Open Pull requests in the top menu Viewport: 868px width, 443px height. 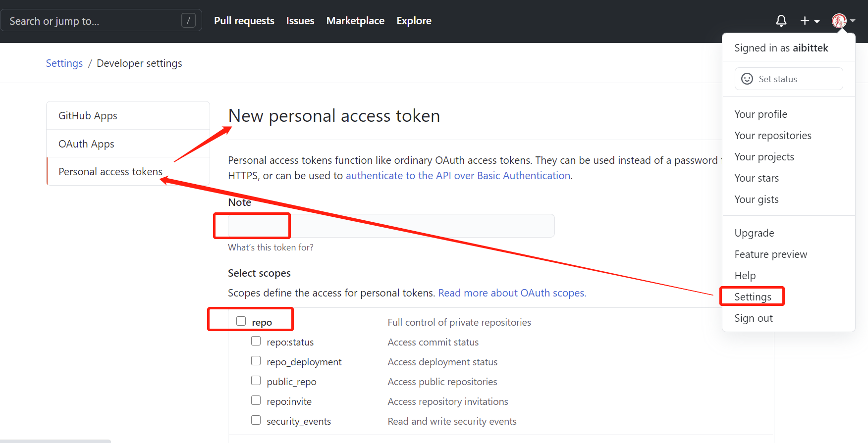coord(244,20)
